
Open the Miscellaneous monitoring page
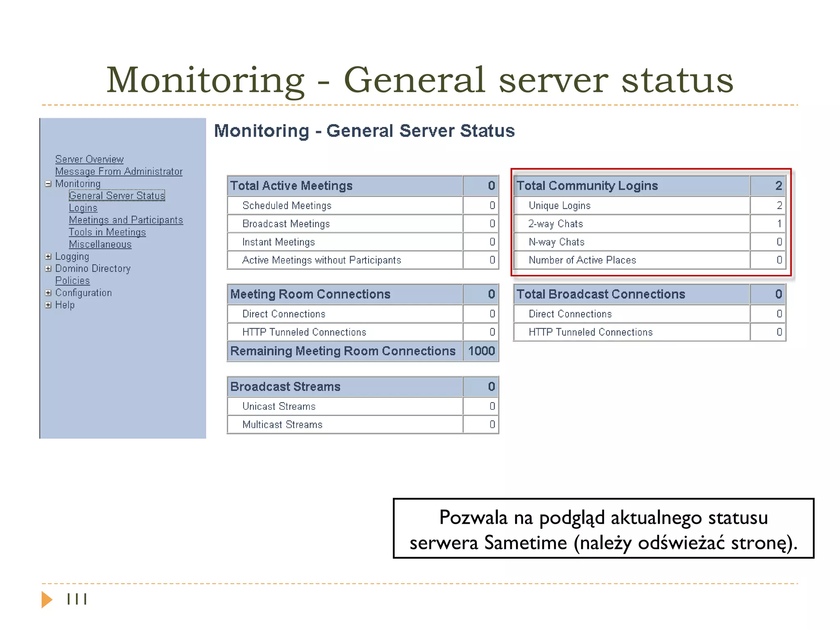(100, 244)
